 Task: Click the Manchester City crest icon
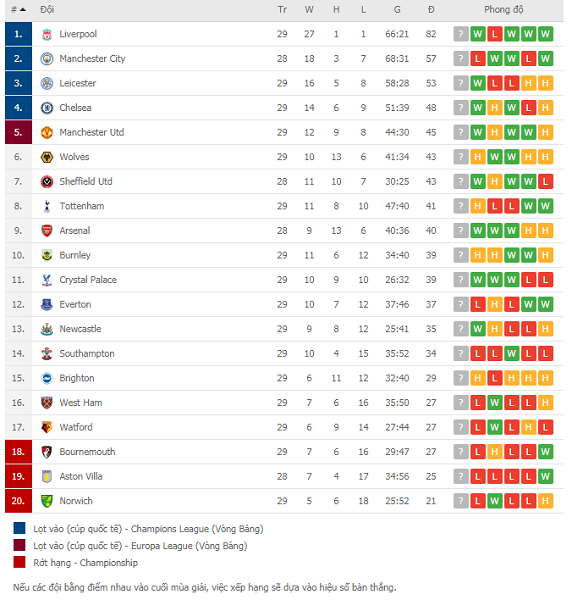tap(47, 59)
